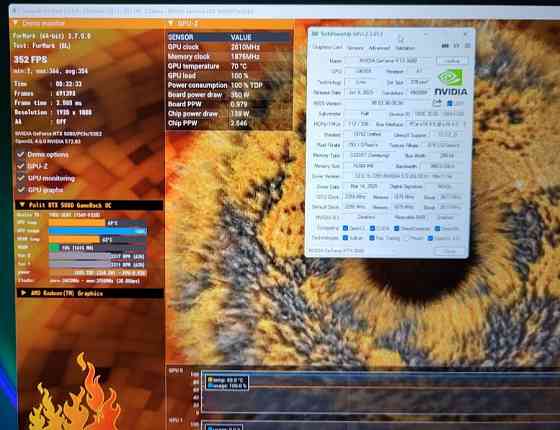This screenshot has height=430, width=560.
Task: Switch to the Sensors tab in GPU-Z
Action: [355, 48]
